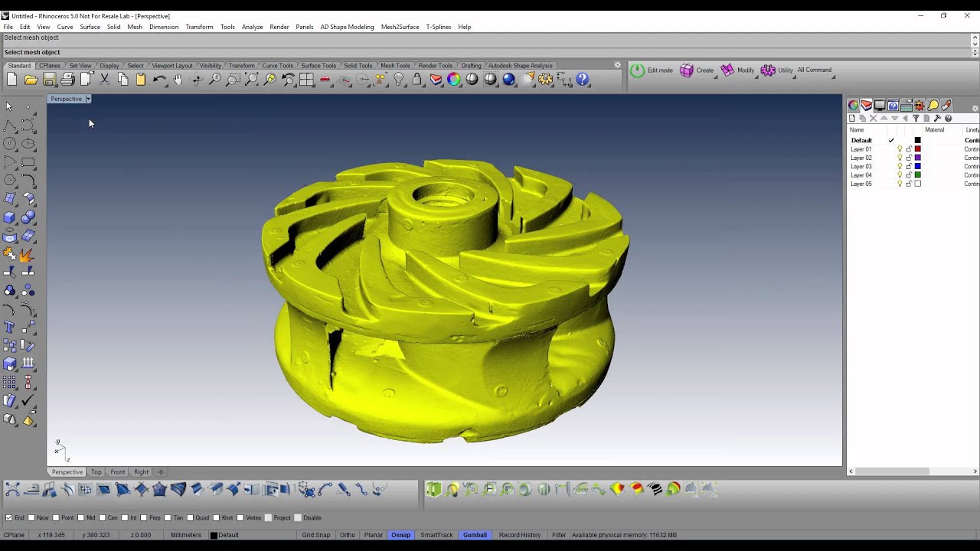Image resolution: width=980 pixels, height=551 pixels.
Task: Enable the Near osnap checkbox
Action: [31, 518]
